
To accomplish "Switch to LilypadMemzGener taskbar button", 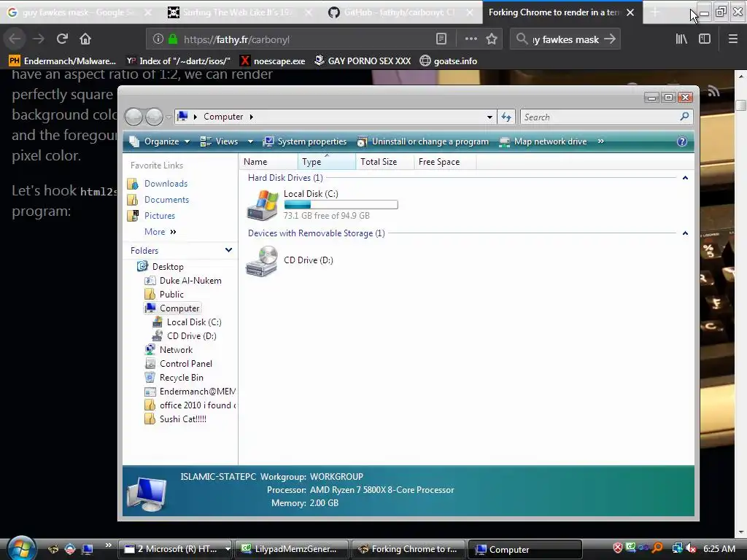I will pyautogui.click(x=291, y=549).
